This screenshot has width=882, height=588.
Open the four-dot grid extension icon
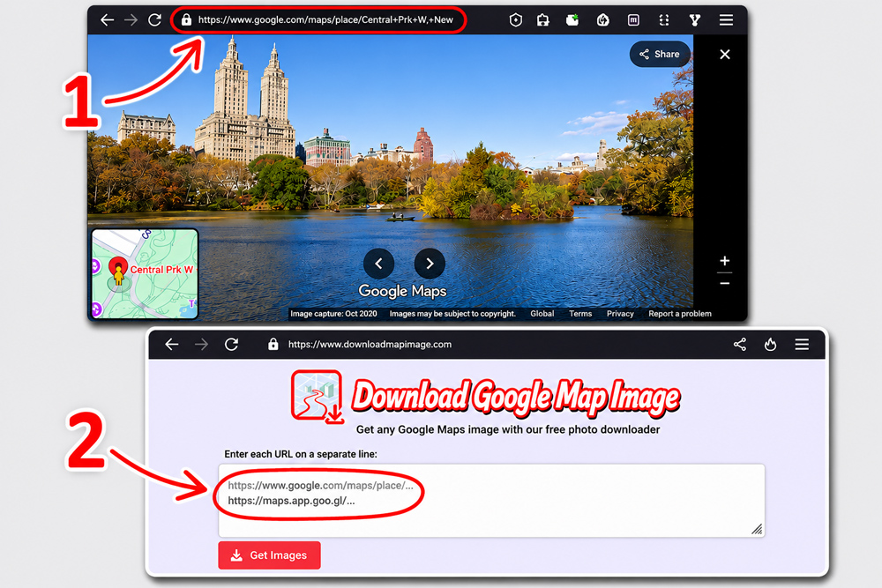tap(664, 20)
